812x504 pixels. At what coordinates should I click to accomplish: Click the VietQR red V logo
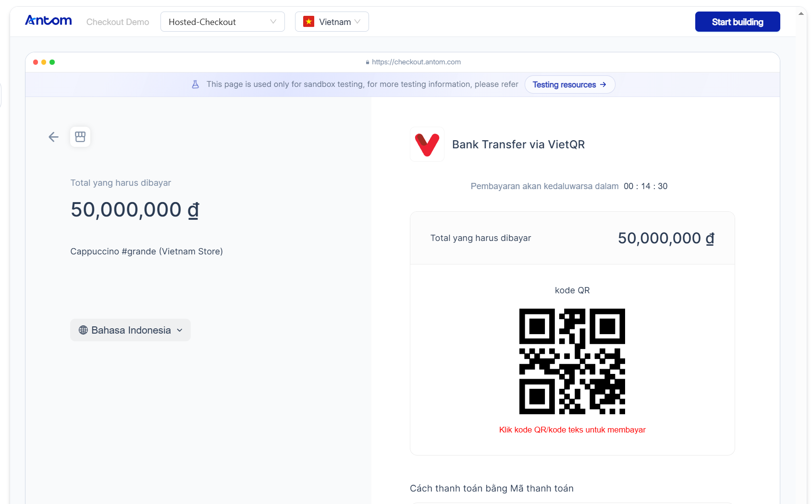point(427,144)
